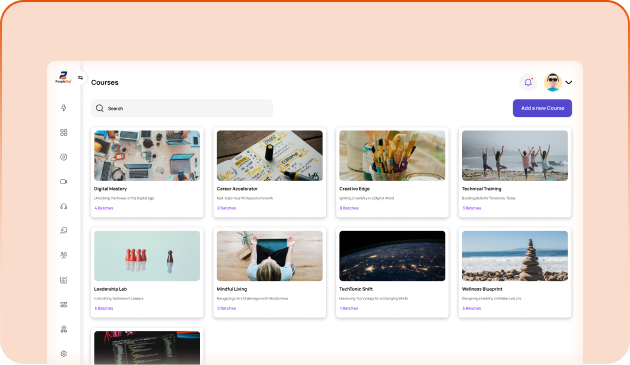The image size is (630, 365).
Task: Click the 'Leadership Lab' course title
Action: tap(110, 289)
